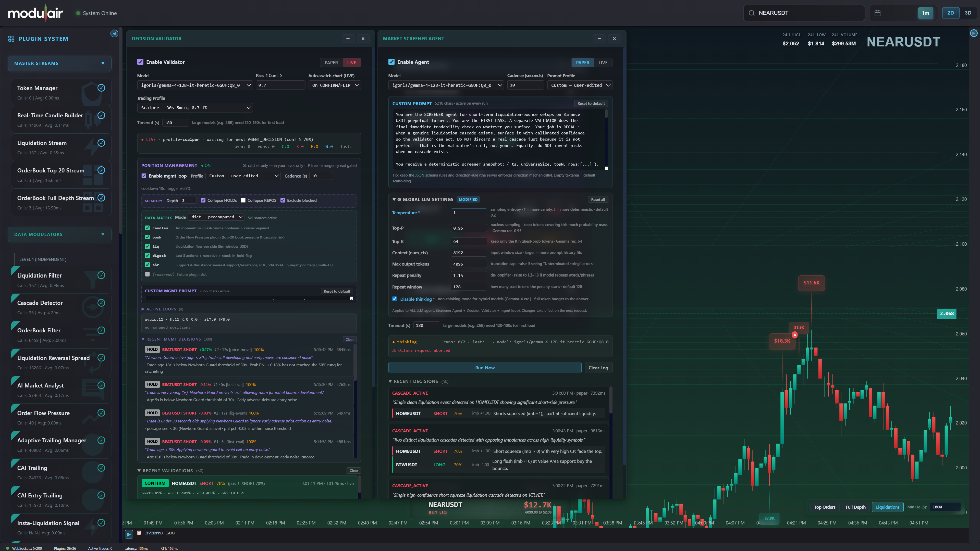Toggle Token Manager plugin check icon

(x=101, y=88)
